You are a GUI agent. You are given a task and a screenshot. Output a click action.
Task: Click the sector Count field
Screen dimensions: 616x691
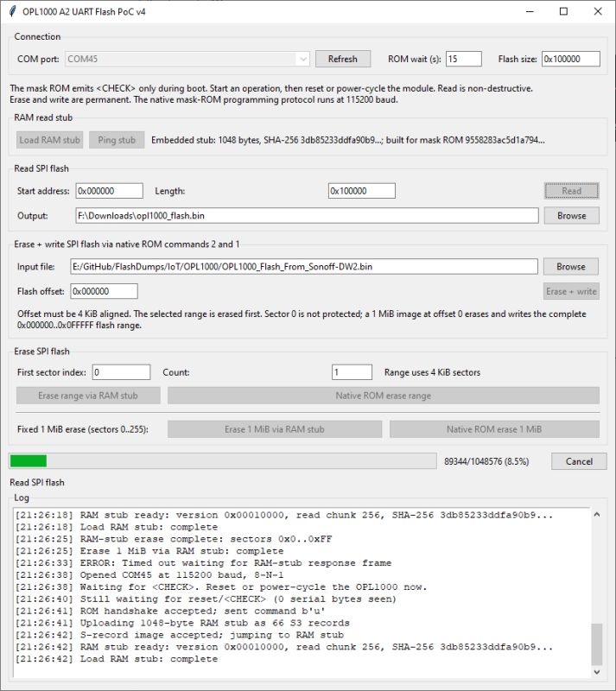tap(352, 372)
